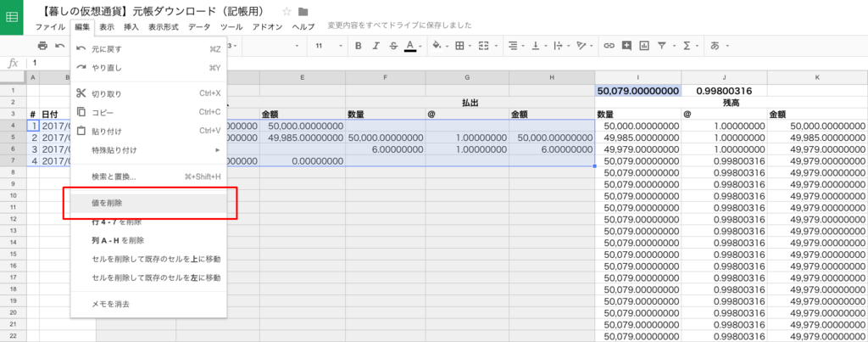The height and width of the screenshot is (342, 868).
Task: Open the ヘルプ menu
Action: pyautogui.click(x=303, y=26)
